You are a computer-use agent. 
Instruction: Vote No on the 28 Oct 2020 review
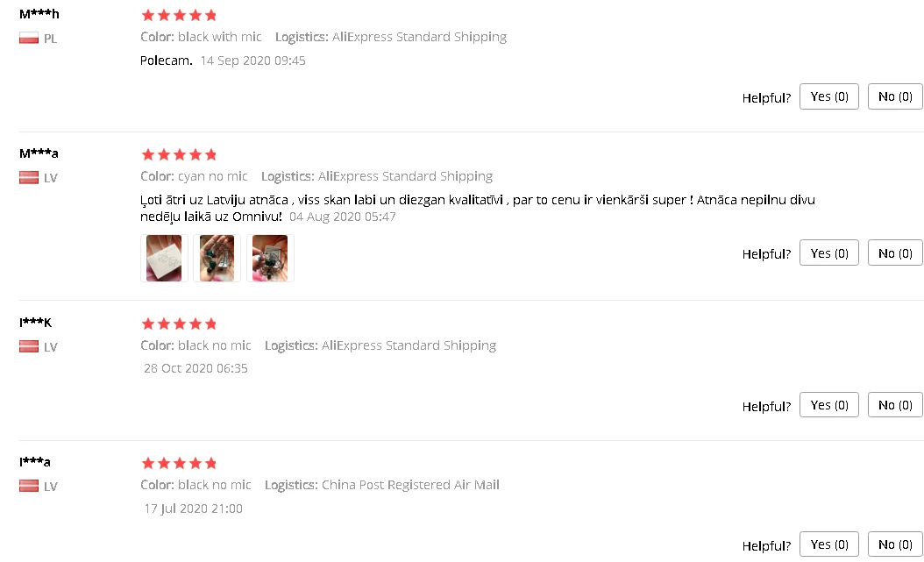point(895,405)
